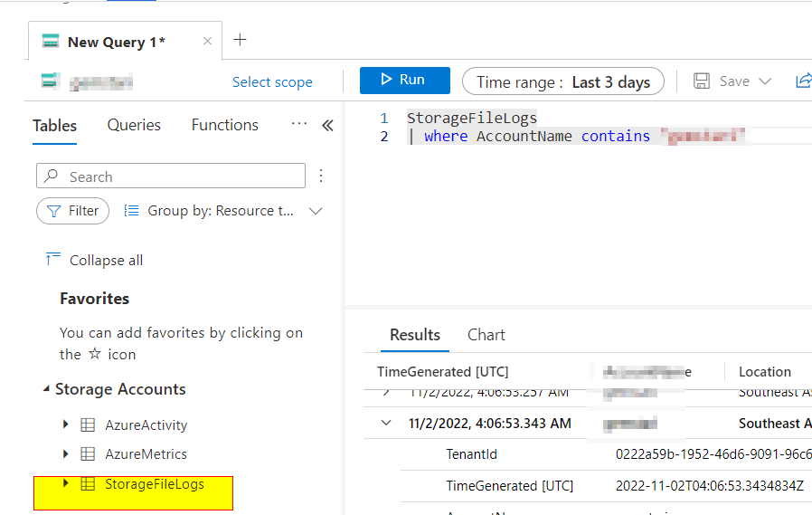This screenshot has width=812, height=515.
Task: Expand the AzureActivity table
Action: pos(66,424)
